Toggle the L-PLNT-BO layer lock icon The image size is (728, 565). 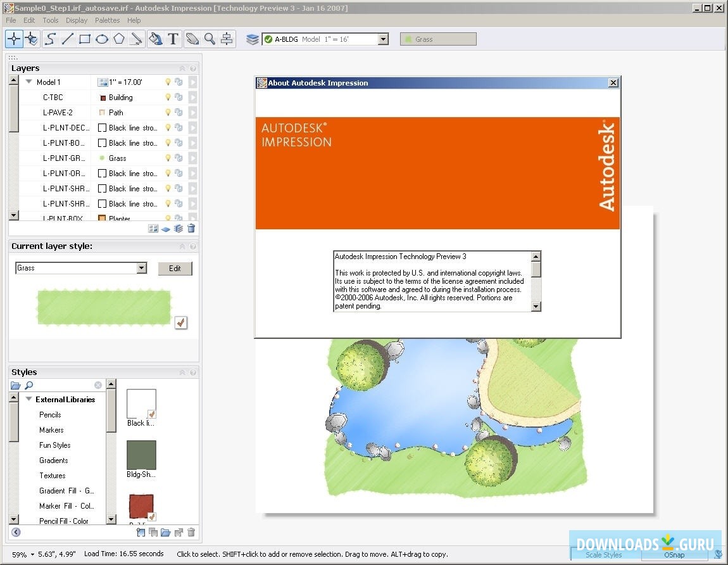(x=179, y=143)
